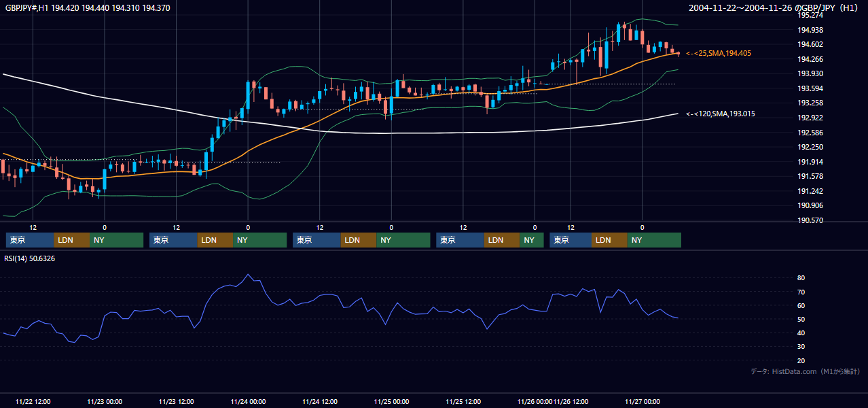Select the 194.266 price level label
Image resolution: width=868 pixels, height=408 pixels.
tap(811, 59)
